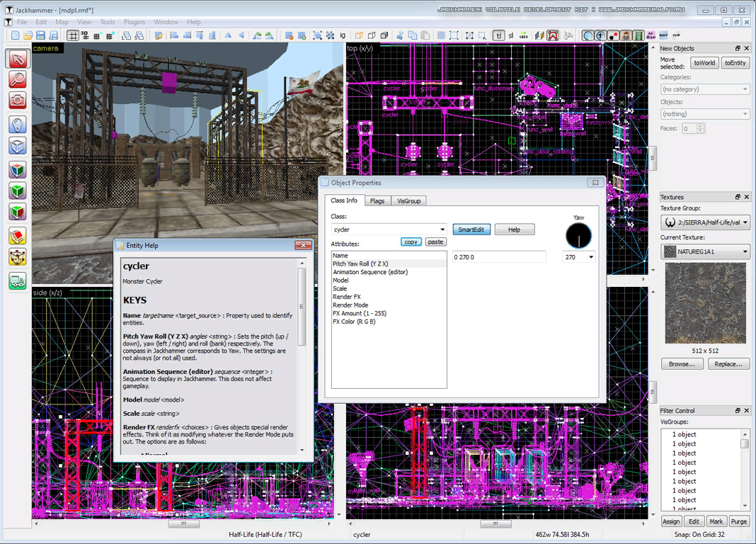Click the Faces spinner arrows
756x544 pixels.
[x=701, y=128]
